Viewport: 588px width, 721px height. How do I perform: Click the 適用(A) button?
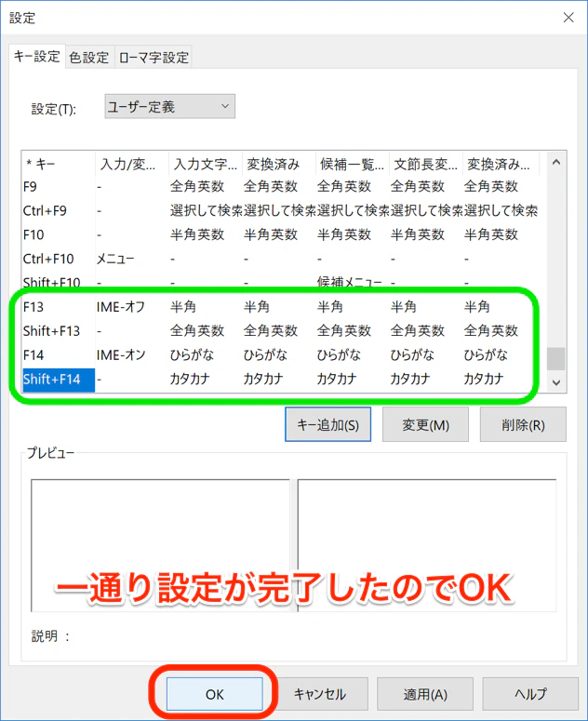[425, 694]
